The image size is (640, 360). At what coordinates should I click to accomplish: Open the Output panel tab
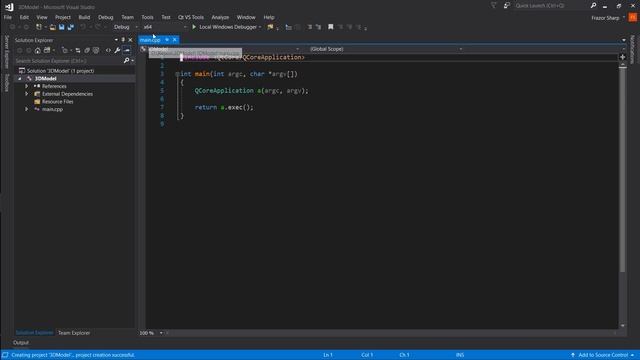21,343
